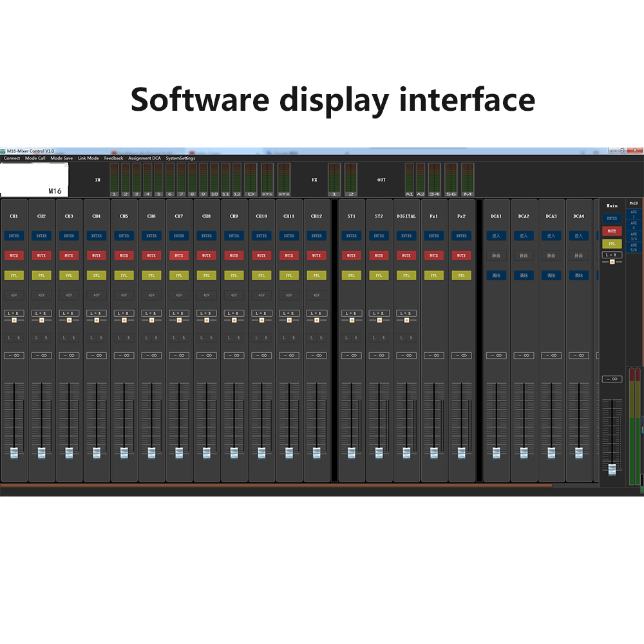Enable PFL on CH7
Viewport: 644px width, 644px height.
[x=179, y=275]
